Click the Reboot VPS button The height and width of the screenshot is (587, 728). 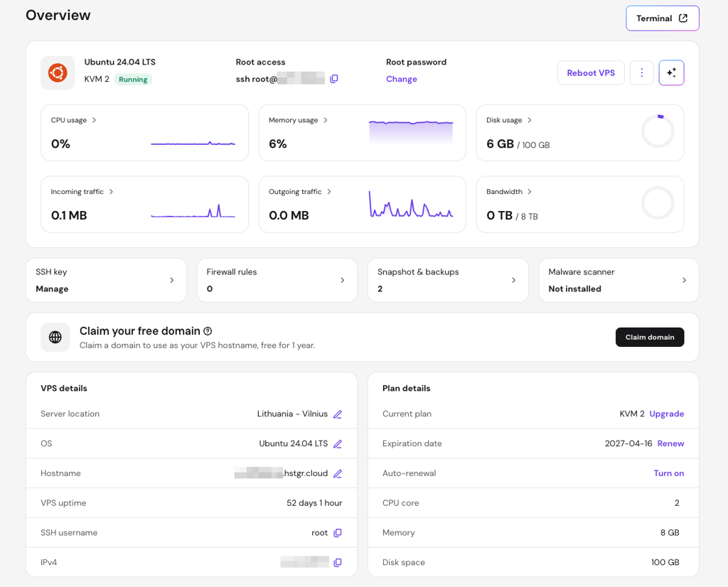pyautogui.click(x=591, y=73)
